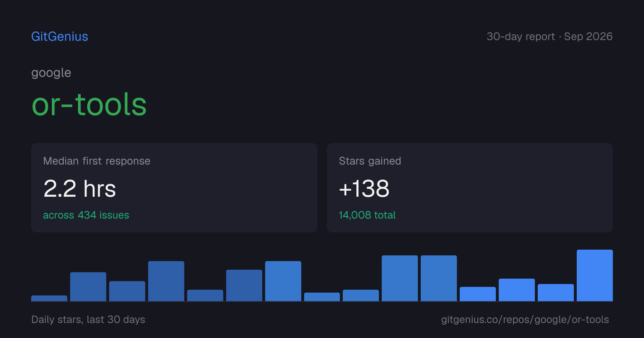This screenshot has width=644, height=338.
Task: Open the Median first response card
Action: point(174,188)
